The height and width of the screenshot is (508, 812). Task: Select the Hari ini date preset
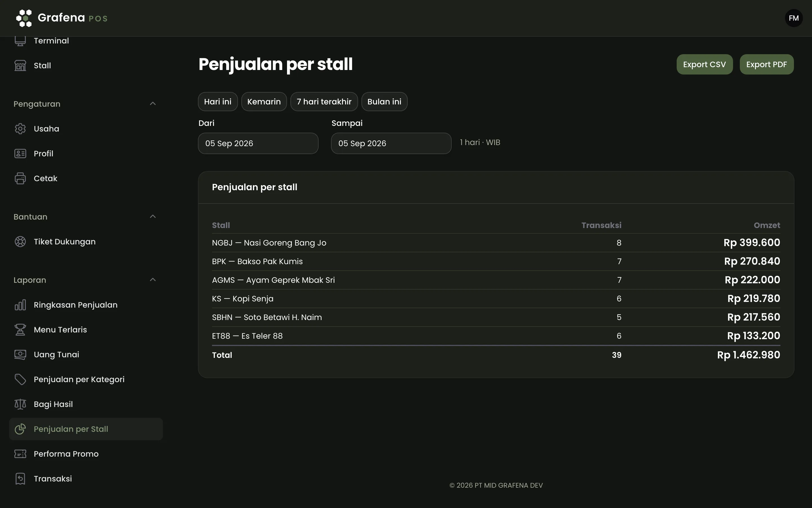218,102
